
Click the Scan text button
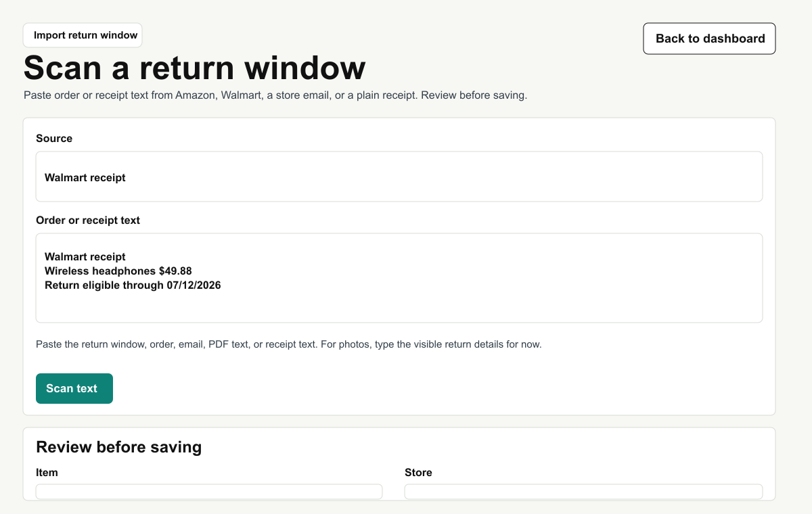click(x=74, y=388)
